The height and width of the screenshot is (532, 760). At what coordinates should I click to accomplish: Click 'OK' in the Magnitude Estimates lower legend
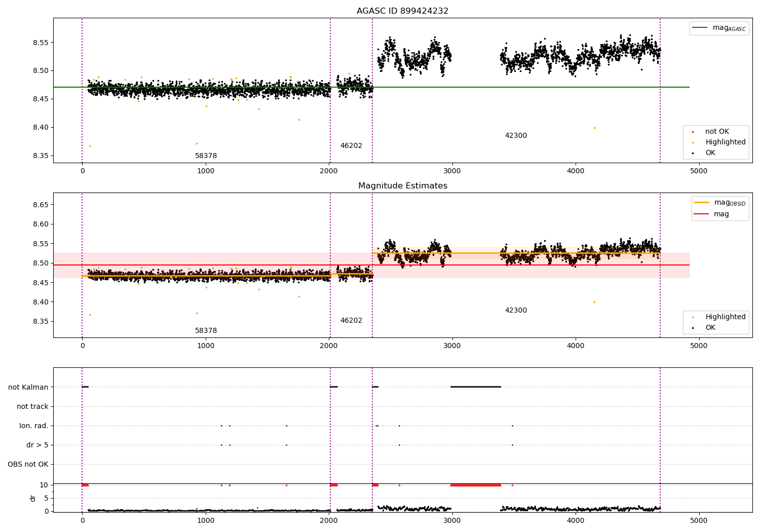click(704, 328)
